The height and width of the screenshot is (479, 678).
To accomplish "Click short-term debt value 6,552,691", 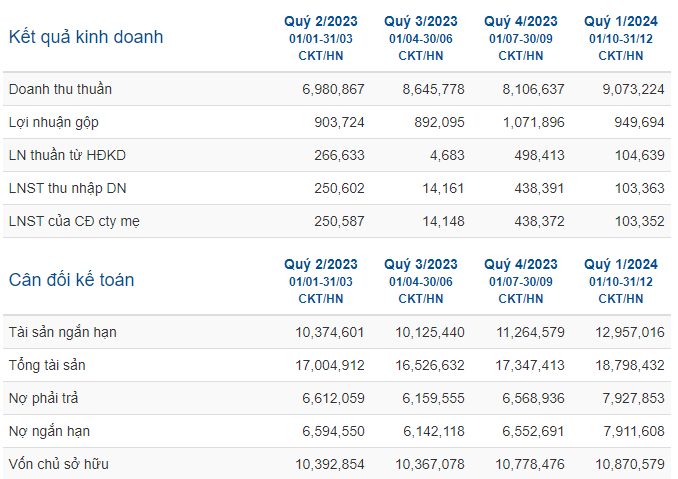I will pos(533,431).
